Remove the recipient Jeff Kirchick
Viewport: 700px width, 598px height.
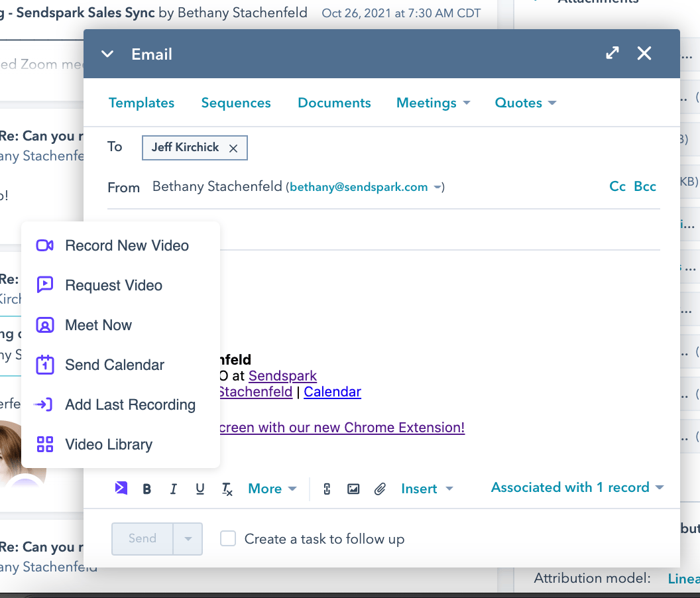(x=233, y=149)
